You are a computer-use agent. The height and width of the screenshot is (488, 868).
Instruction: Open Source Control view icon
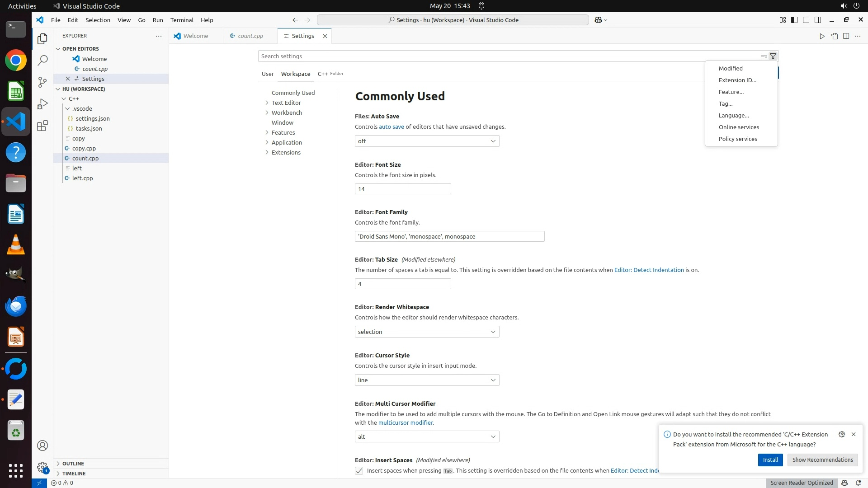(x=42, y=82)
